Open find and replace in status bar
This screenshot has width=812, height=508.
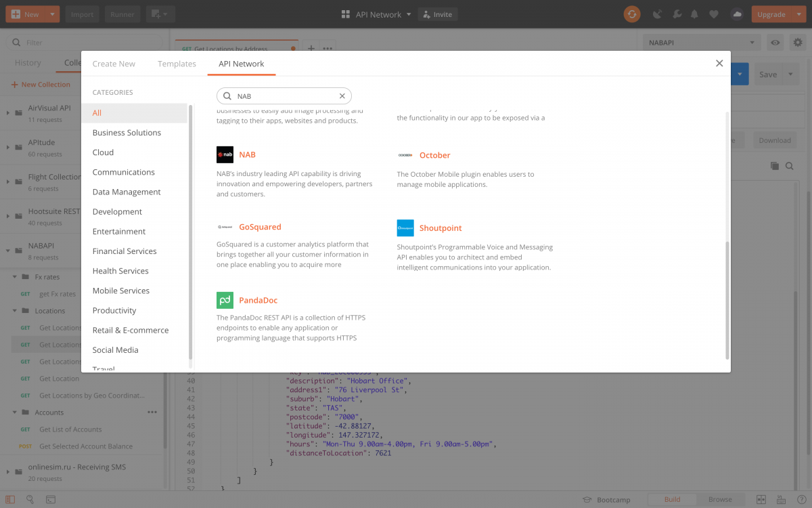pos(30,499)
